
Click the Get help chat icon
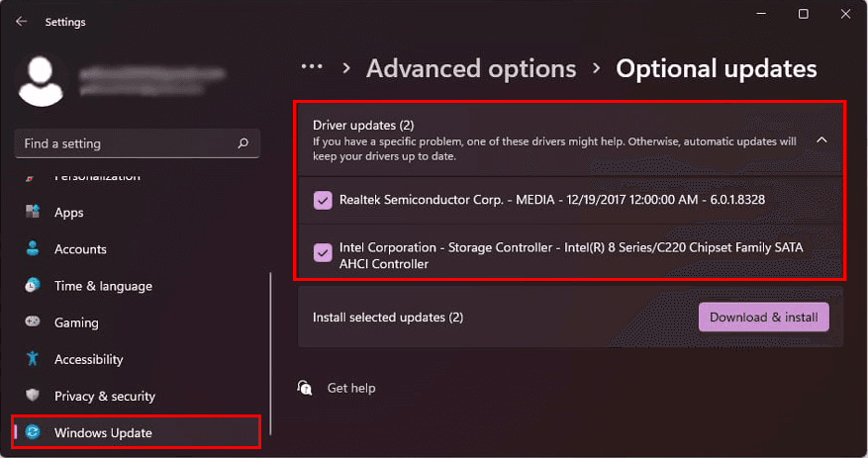tap(305, 388)
